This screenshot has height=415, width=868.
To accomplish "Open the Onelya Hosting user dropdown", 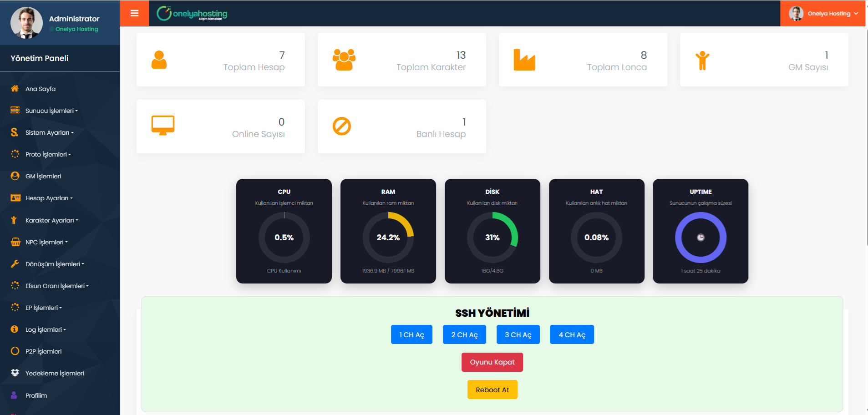I will pos(823,14).
